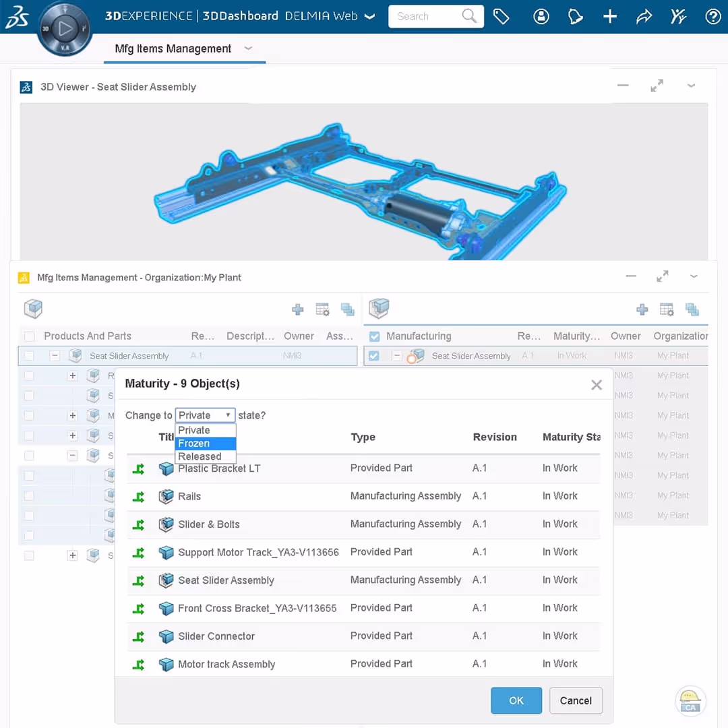Select Released in the state list
Screen dimensions: 728x728
pyautogui.click(x=205, y=456)
